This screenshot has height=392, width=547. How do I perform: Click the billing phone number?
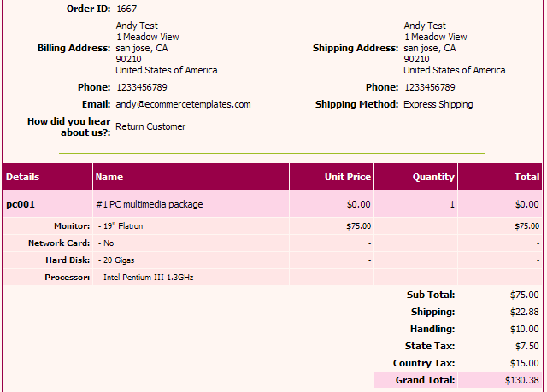141,87
